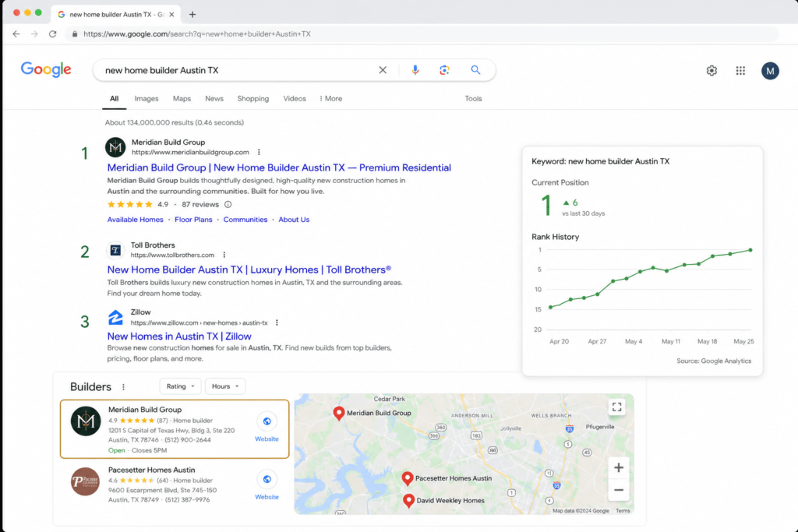Open options menu next to meridianbuildgroup.com URL
798x532 pixels.
click(259, 152)
